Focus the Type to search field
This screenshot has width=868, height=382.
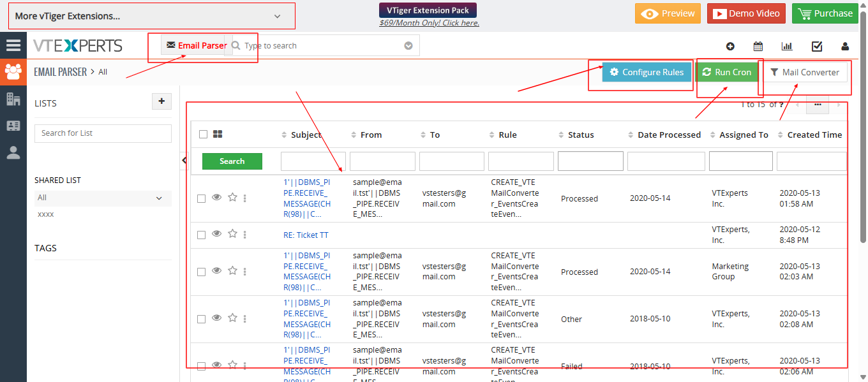pyautogui.click(x=325, y=46)
